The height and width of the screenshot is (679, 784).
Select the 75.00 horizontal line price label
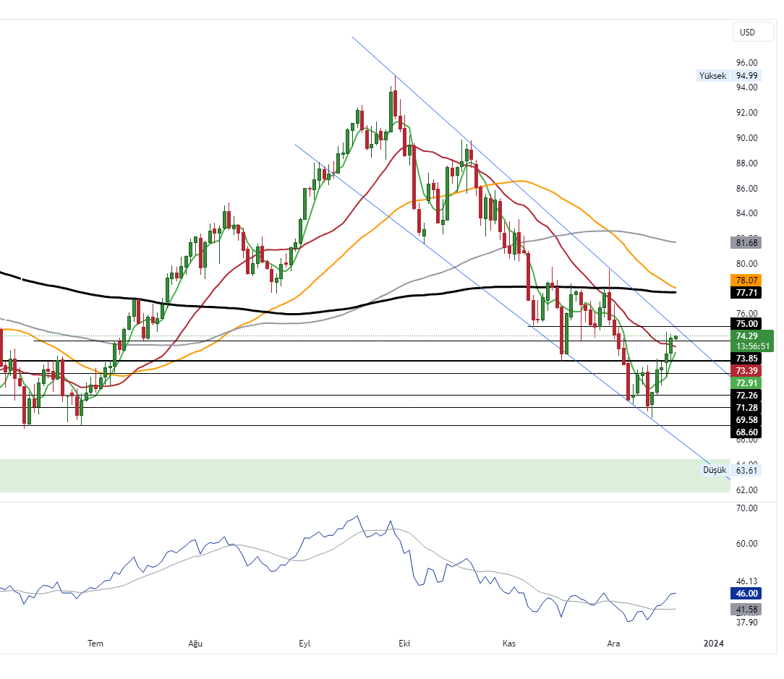pos(746,324)
